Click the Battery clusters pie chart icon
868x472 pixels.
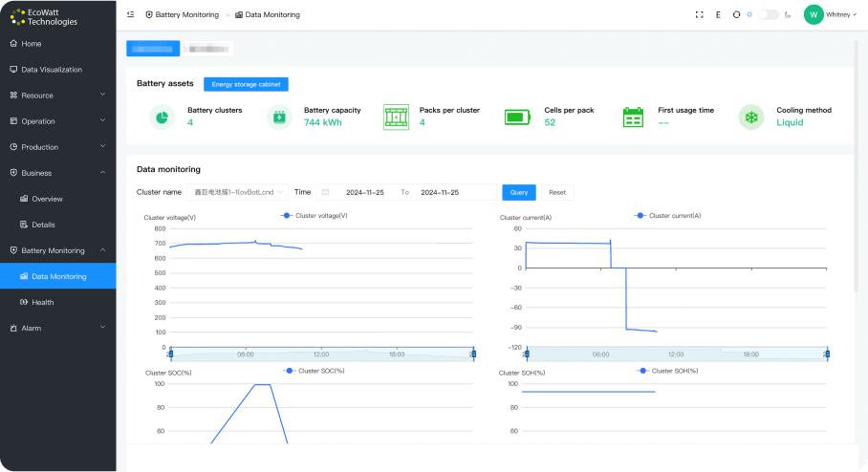(x=163, y=117)
